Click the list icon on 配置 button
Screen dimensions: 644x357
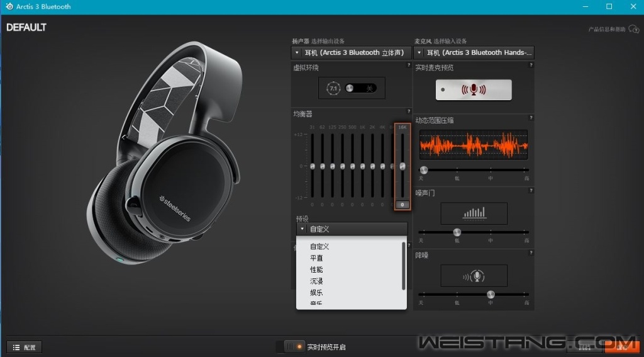point(16,348)
